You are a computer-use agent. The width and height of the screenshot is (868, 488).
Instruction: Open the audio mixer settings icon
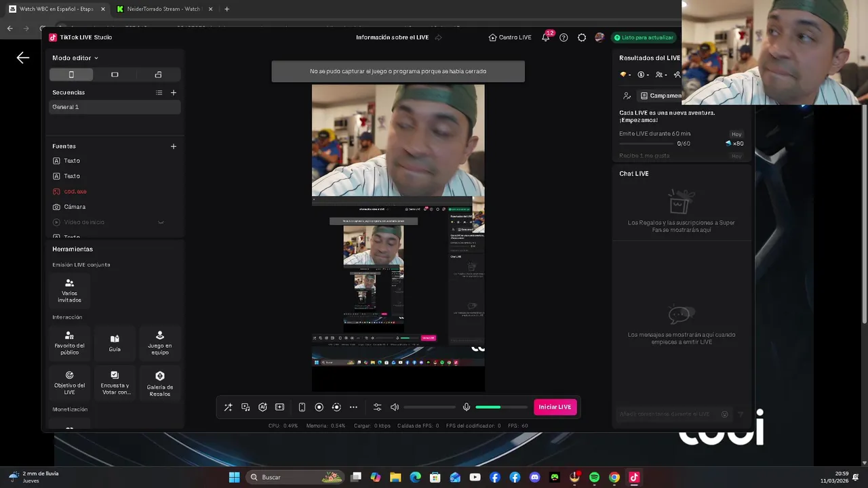pyautogui.click(x=378, y=407)
